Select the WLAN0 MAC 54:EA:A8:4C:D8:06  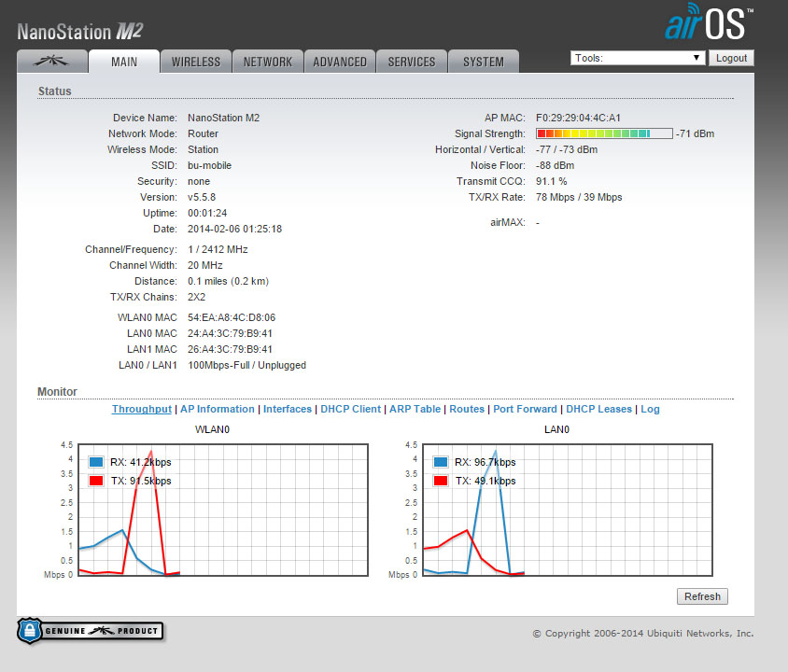click(232, 317)
